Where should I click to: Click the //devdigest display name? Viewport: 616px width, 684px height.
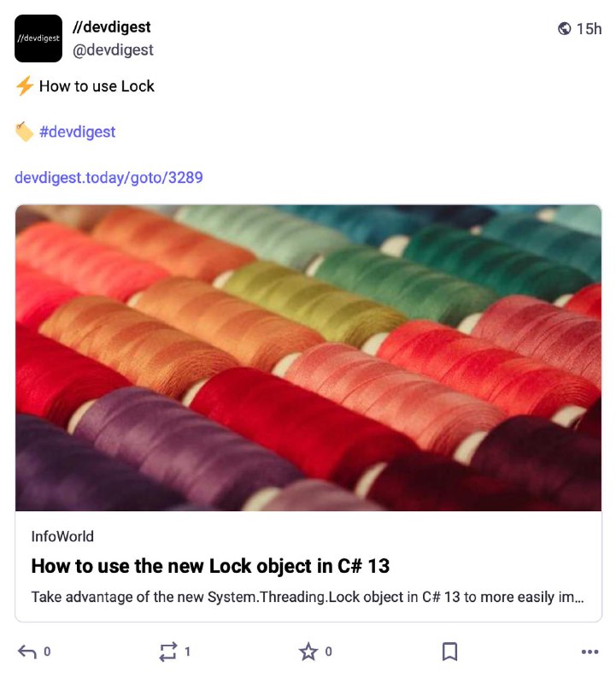pyautogui.click(x=112, y=27)
